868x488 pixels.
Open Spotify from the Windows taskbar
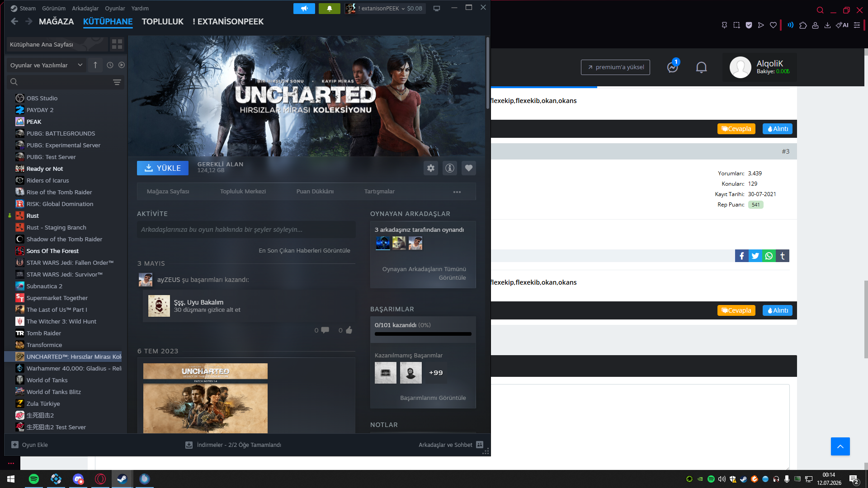(34, 479)
